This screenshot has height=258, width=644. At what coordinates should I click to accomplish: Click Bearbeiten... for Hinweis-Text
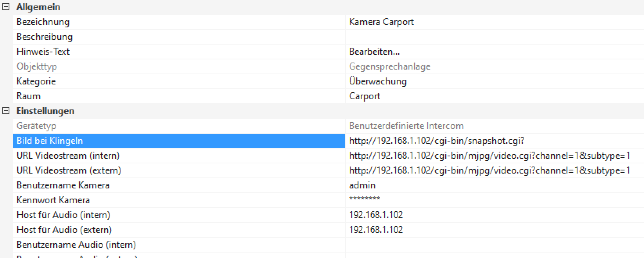(374, 52)
